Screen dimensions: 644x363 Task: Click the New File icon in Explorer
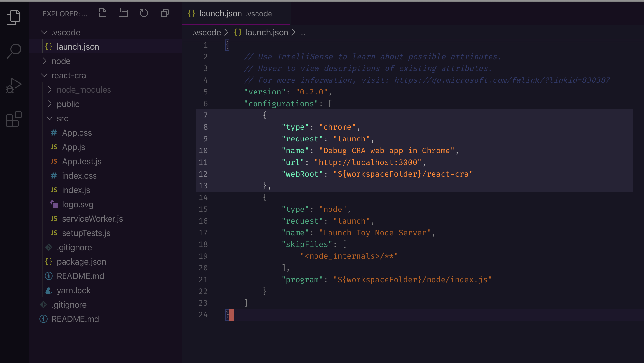pos(102,13)
